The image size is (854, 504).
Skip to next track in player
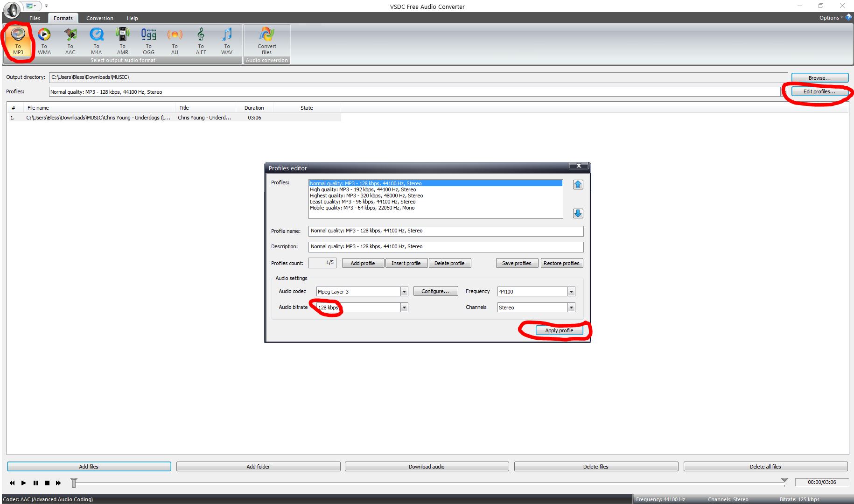pos(58,483)
